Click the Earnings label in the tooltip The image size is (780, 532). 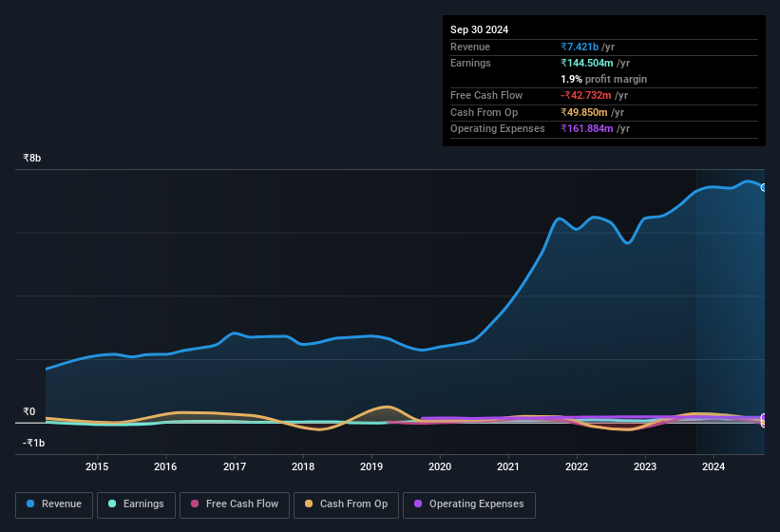coord(470,63)
